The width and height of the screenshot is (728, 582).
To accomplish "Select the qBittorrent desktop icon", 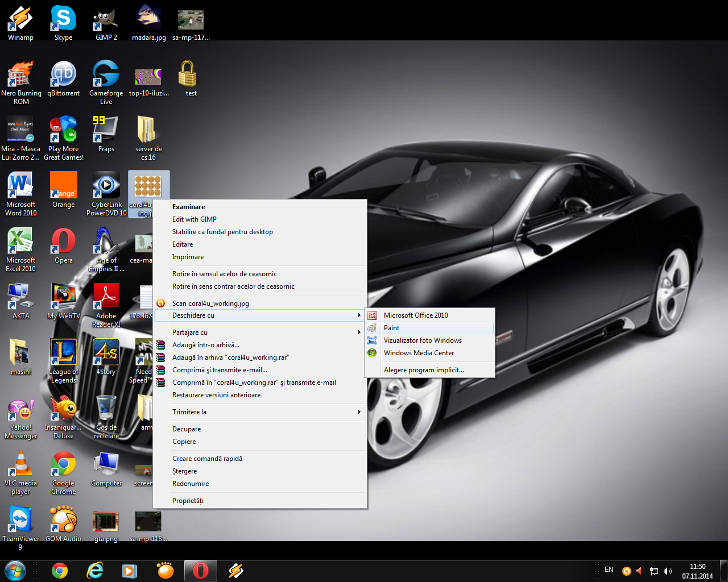I will coord(63,75).
